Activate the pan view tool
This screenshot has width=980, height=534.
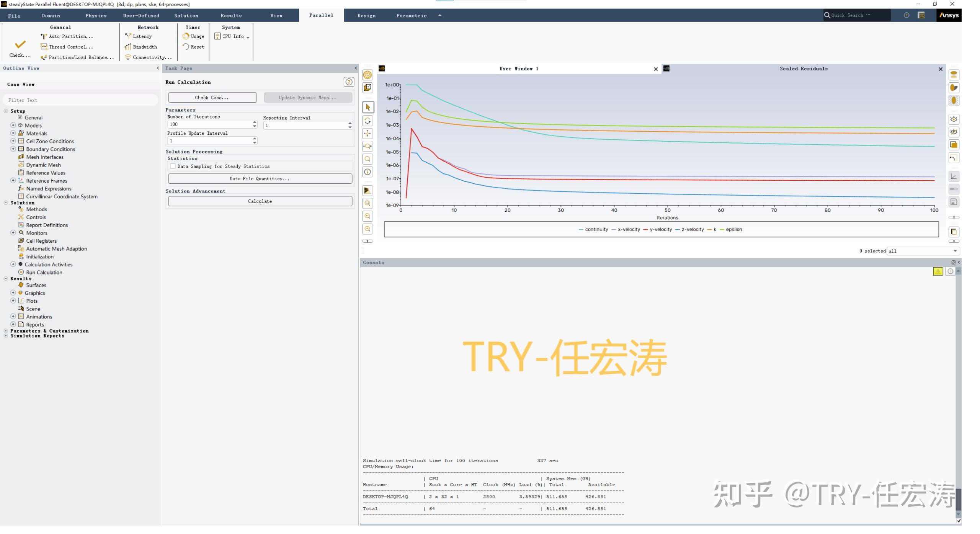click(x=367, y=134)
